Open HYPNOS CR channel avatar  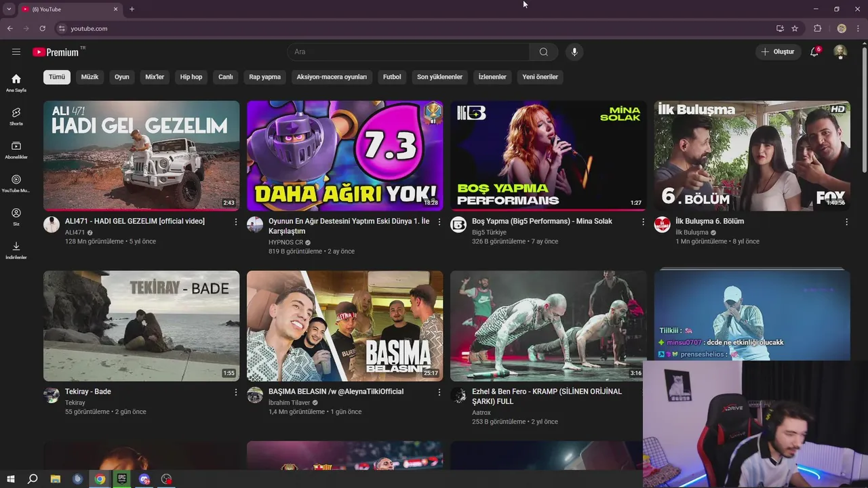click(255, 225)
